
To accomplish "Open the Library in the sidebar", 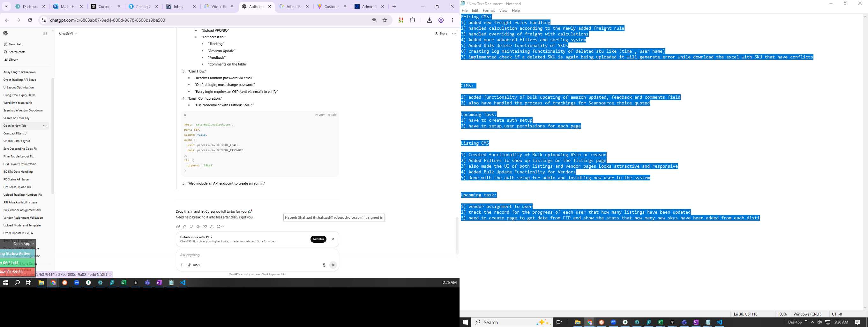I will (11, 60).
